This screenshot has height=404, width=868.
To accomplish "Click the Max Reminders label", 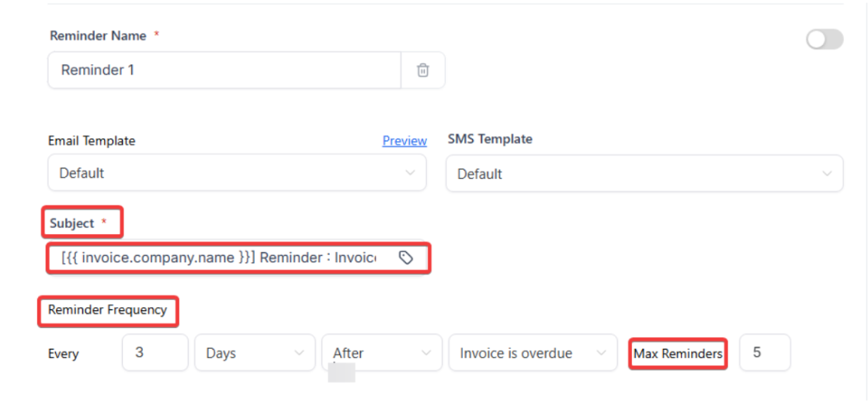I will (678, 354).
